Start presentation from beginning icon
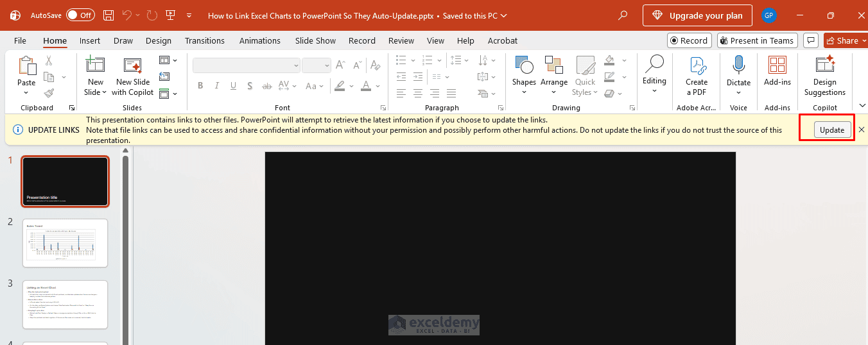The width and height of the screenshot is (868, 345). 170,15
